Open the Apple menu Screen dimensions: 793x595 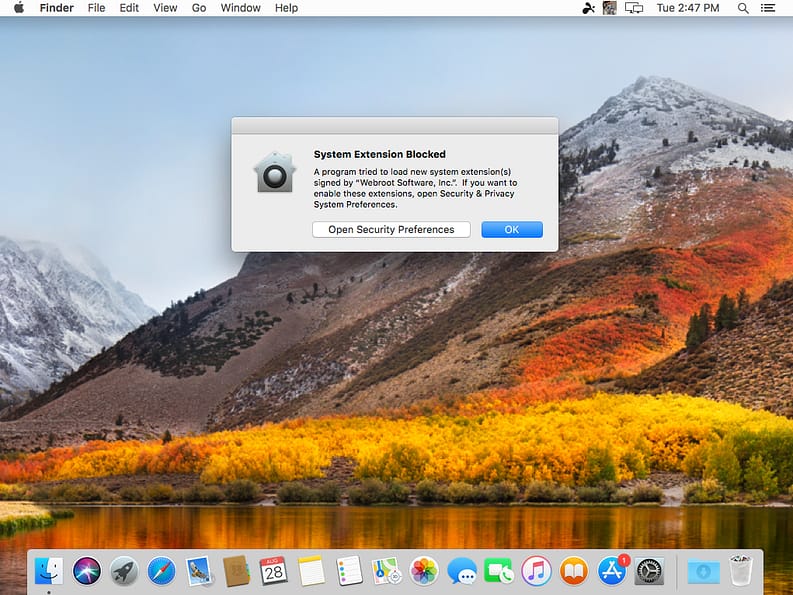[18, 8]
